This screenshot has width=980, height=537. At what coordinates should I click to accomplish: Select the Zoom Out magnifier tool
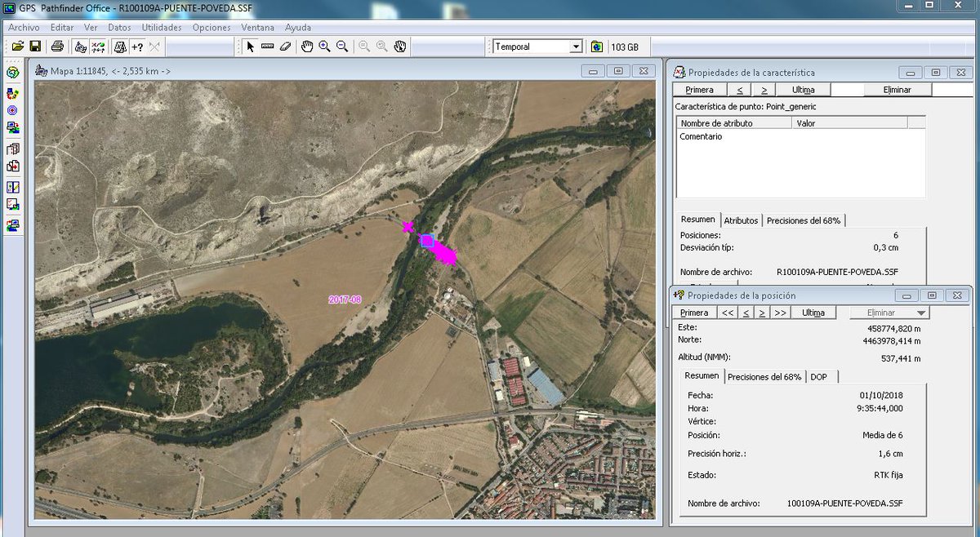(x=343, y=47)
